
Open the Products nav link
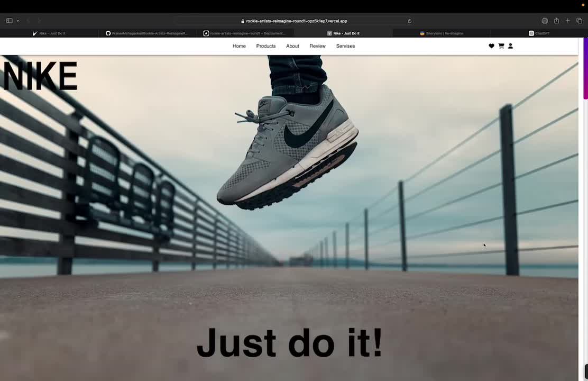(266, 46)
